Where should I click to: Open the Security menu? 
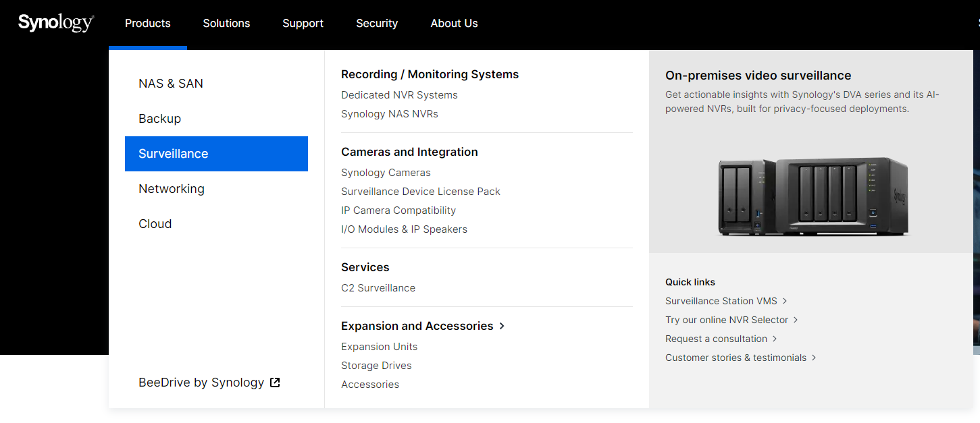377,24
